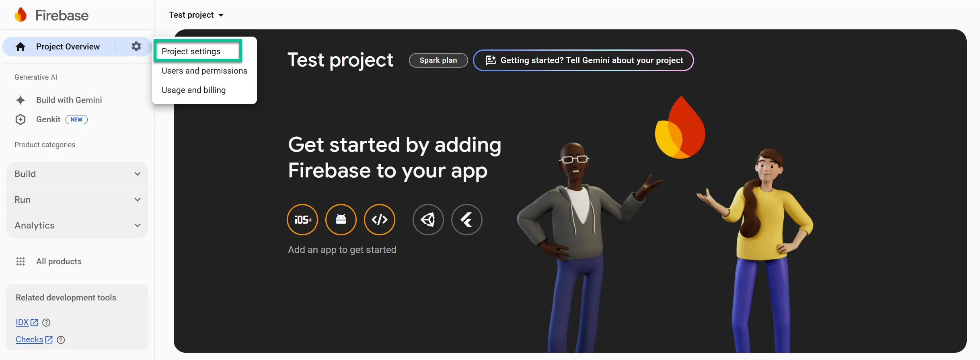This screenshot has height=360, width=980.
Task: Add a Unity app via Unity icon
Action: click(x=428, y=220)
